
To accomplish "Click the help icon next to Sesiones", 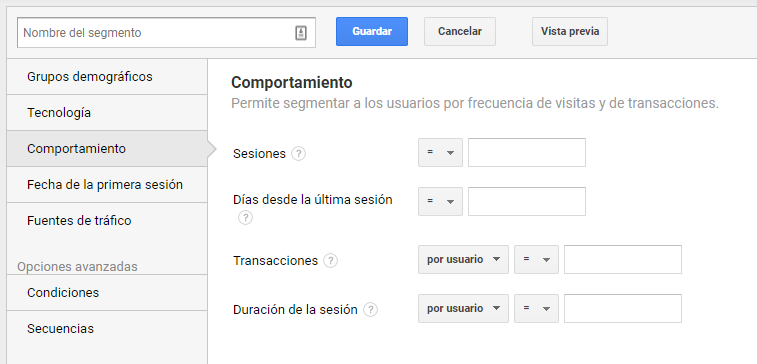I will coord(299,154).
